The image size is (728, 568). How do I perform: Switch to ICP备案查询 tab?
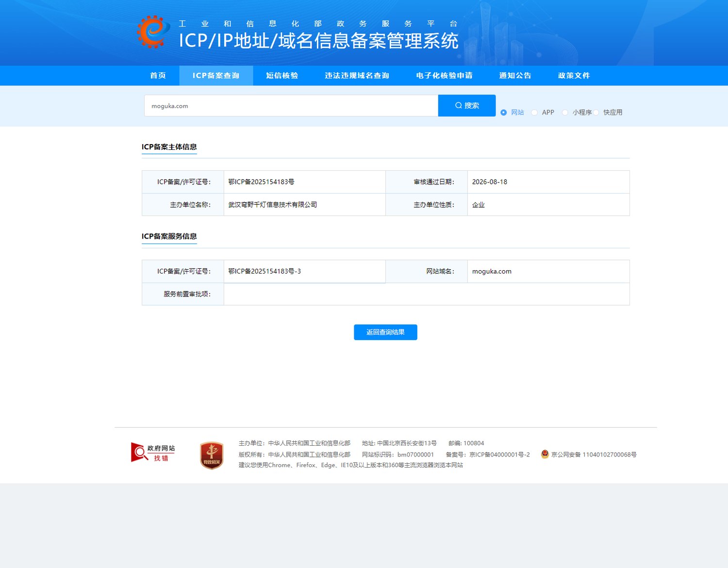coord(216,76)
